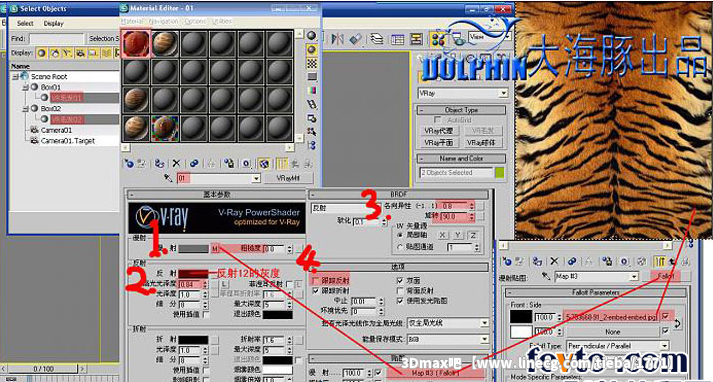Open Material menu in Material Editor
Image resolution: width=713 pixels, height=382 pixels.
pyautogui.click(x=132, y=21)
